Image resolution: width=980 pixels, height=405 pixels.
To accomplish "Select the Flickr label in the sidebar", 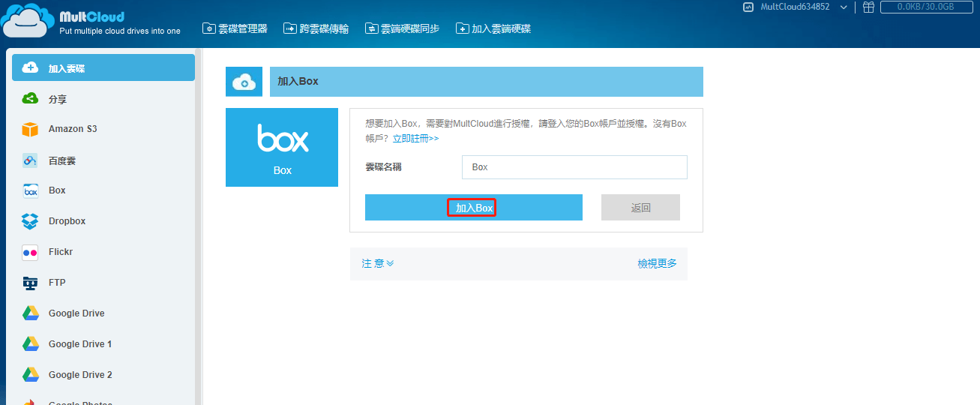I will [x=61, y=252].
